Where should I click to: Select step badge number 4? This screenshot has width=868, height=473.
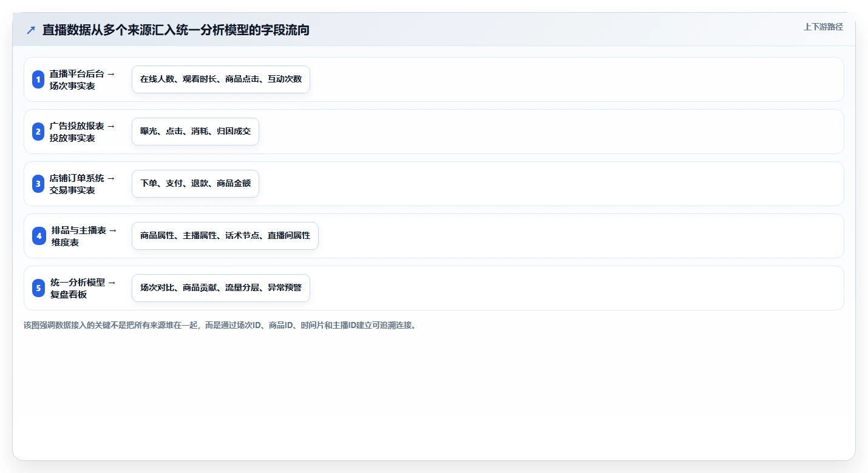tap(39, 236)
